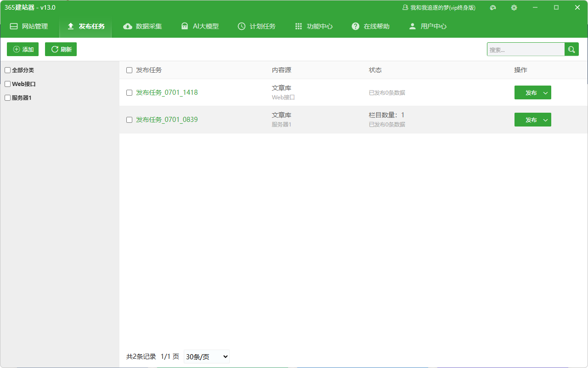Switch to the 网站管理 tab
The height and width of the screenshot is (368, 588).
click(29, 26)
